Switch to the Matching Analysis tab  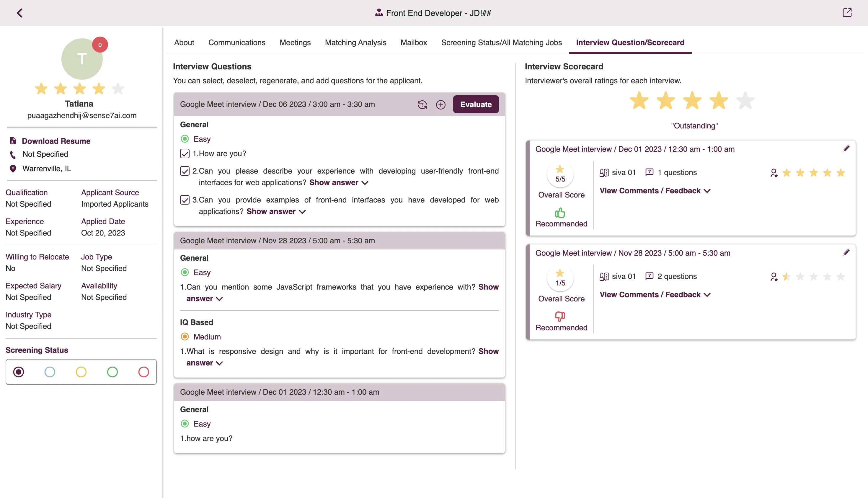coord(355,43)
